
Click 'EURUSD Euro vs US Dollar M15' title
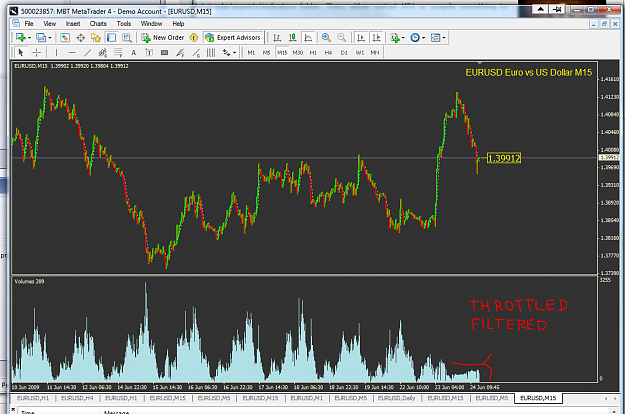[529, 73]
